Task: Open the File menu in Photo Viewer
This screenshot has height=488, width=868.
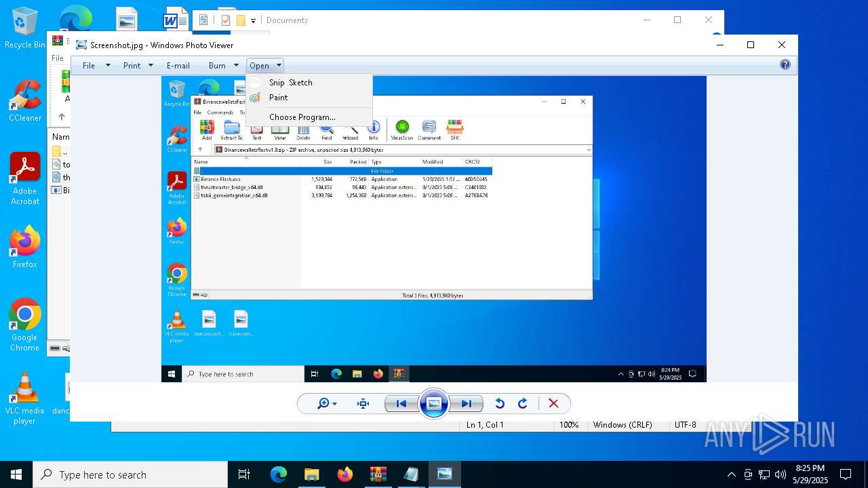Action: point(89,66)
